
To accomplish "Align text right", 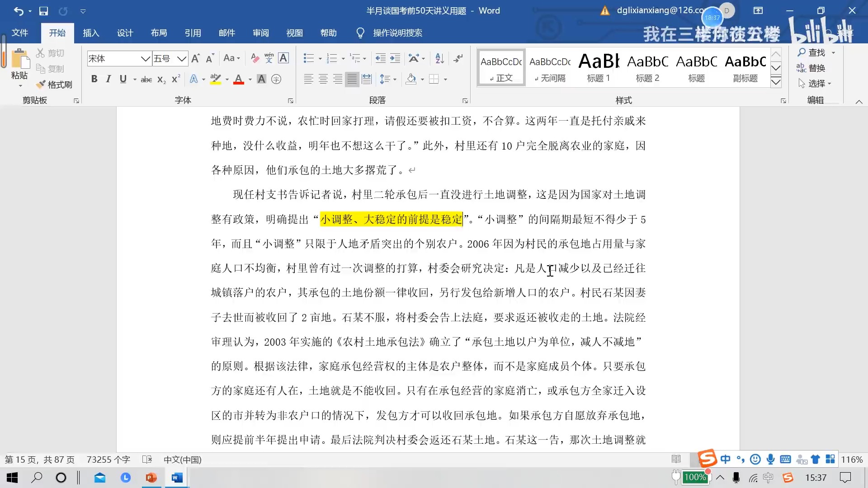I will coord(338,79).
